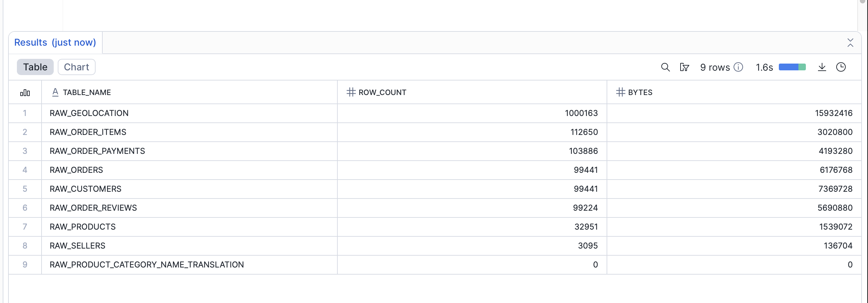The width and height of the screenshot is (868, 303).
Task: Click the RAW_SELLERS cell
Action: tap(78, 246)
